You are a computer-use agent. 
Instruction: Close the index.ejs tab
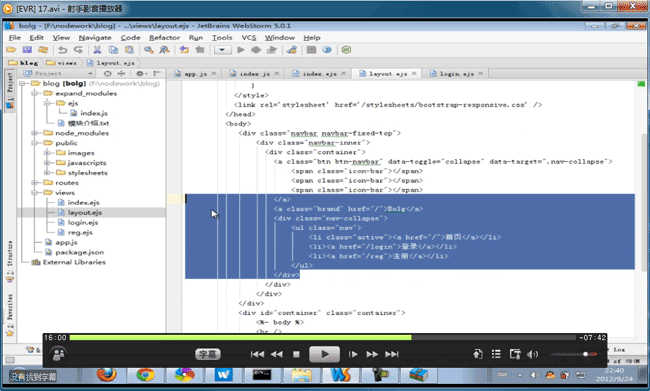coord(343,73)
